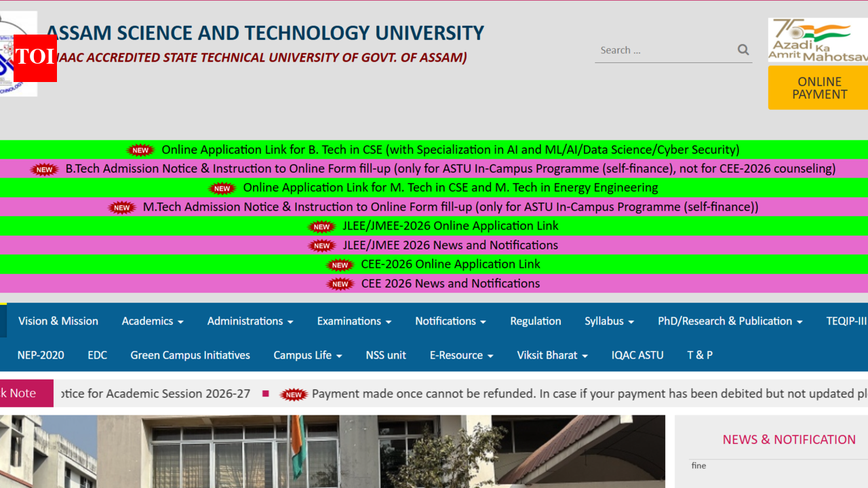
Task: Open JLEE/JMEE 2026 News and Notifications
Action: pyautogui.click(x=450, y=245)
